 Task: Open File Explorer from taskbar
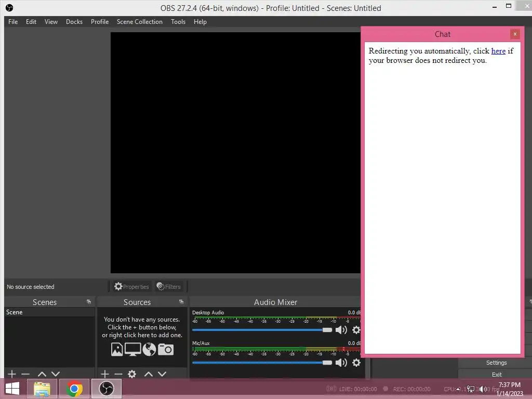[42, 389]
